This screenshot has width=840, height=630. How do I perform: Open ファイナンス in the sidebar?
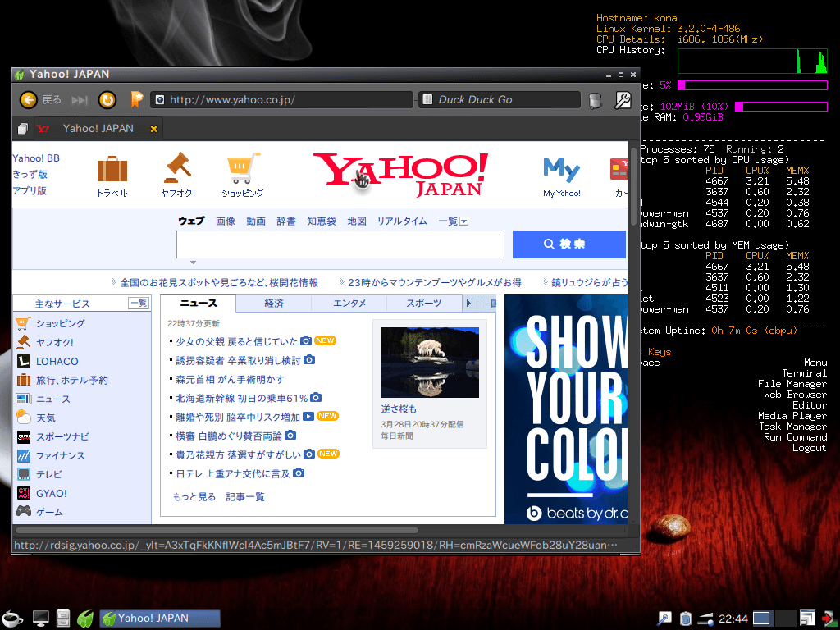click(x=60, y=456)
